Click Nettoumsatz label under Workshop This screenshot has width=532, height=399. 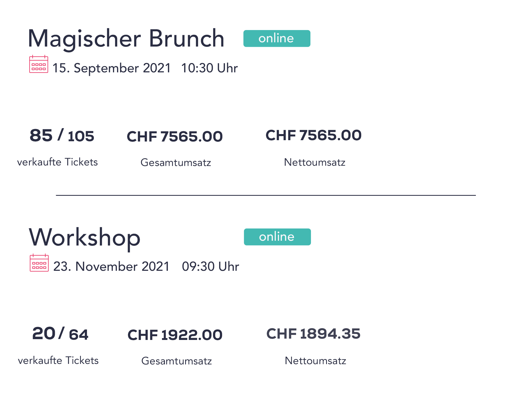tap(315, 361)
